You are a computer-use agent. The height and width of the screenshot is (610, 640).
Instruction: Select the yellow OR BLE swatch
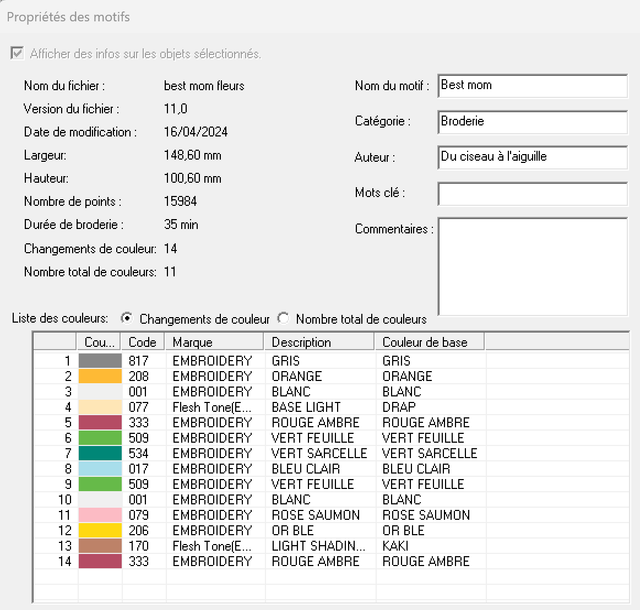(100, 530)
